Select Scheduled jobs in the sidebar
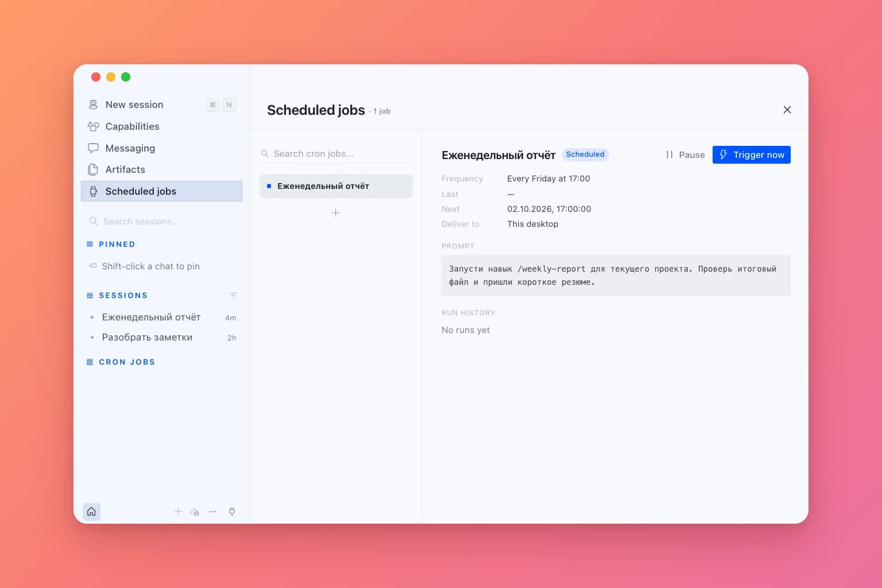Viewport: 882px width, 588px height. tap(161, 191)
